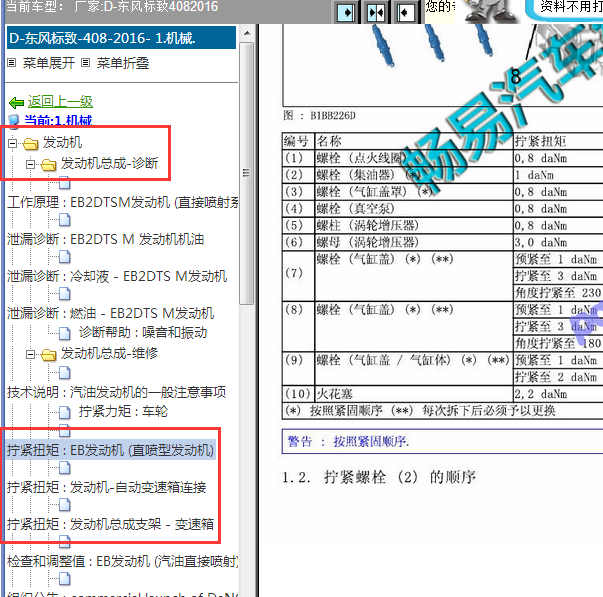This screenshot has height=597, width=603.
Task: Click the D-东风标致-408-2016- 1.机械 header
Action: [121, 38]
